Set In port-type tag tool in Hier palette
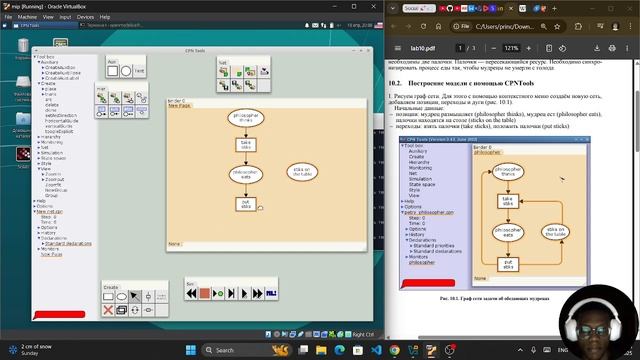 pos(102,112)
